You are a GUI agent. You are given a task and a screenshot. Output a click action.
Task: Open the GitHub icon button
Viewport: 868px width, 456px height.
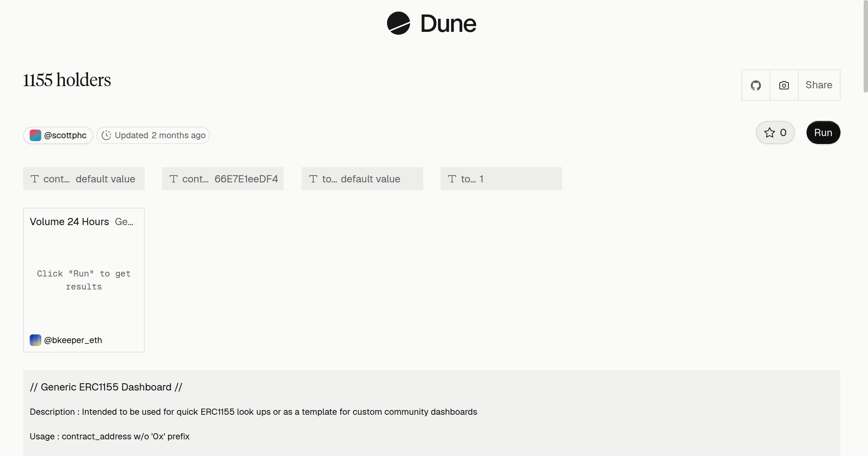[756, 85]
